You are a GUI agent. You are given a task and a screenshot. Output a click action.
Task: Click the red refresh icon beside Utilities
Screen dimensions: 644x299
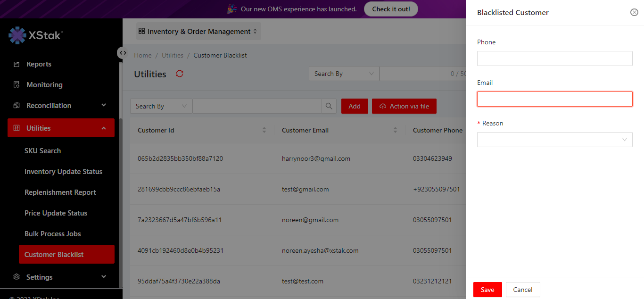click(180, 74)
